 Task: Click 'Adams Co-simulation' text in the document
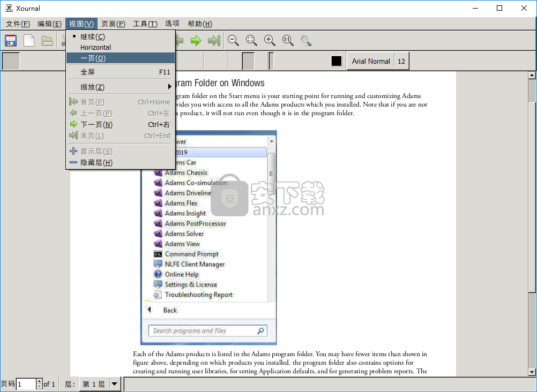[196, 183]
